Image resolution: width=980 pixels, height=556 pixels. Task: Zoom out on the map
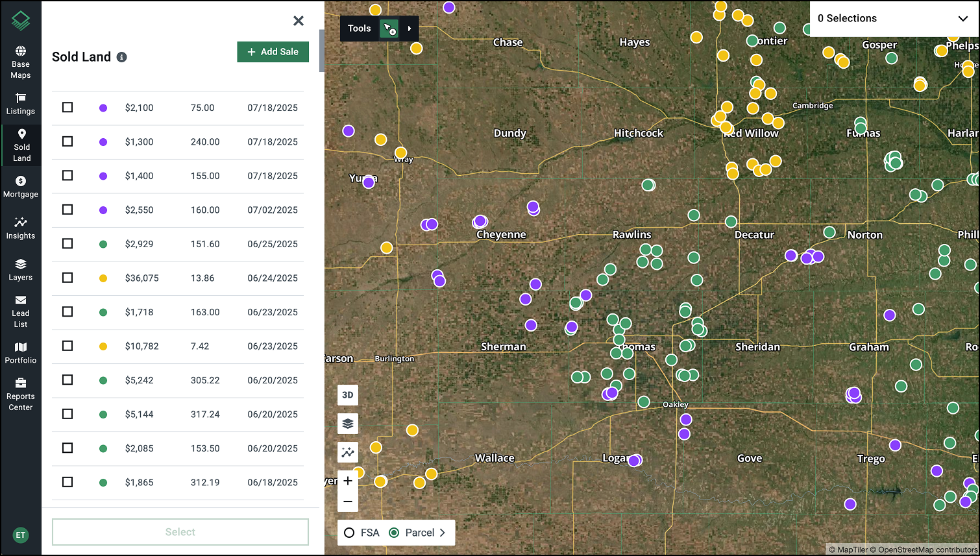(x=348, y=502)
